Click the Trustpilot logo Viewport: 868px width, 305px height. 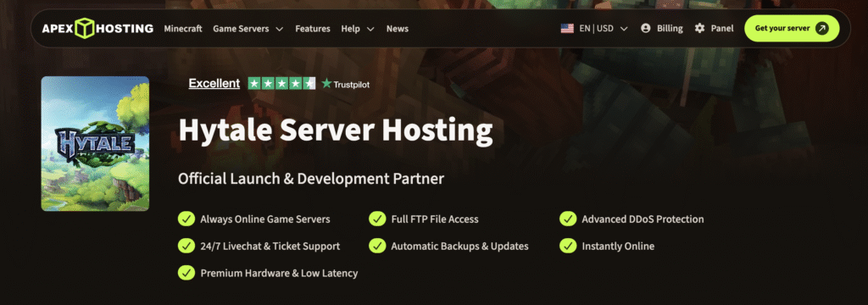point(346,84)
